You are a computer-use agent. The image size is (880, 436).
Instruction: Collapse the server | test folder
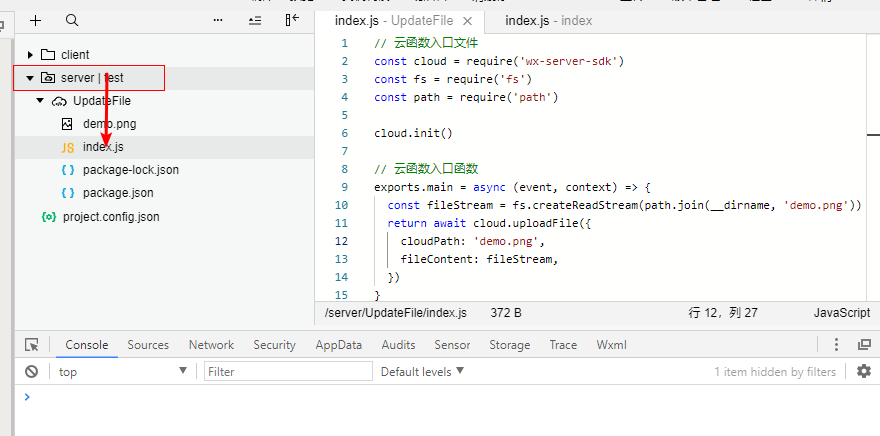click(30, 78)
